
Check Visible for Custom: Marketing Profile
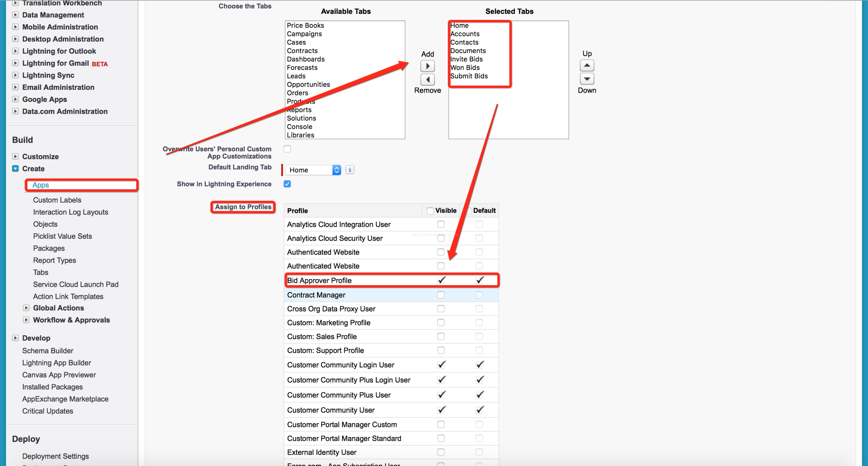tap(441, 323)
